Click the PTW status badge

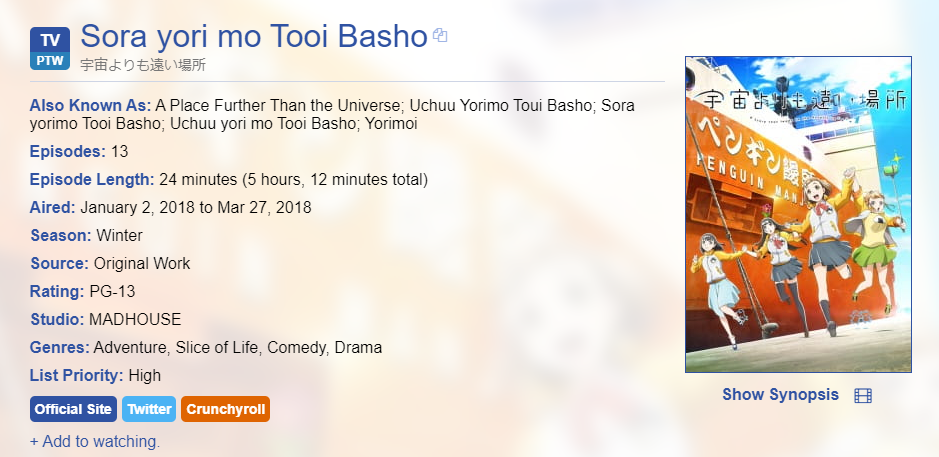tap(50, 60)
